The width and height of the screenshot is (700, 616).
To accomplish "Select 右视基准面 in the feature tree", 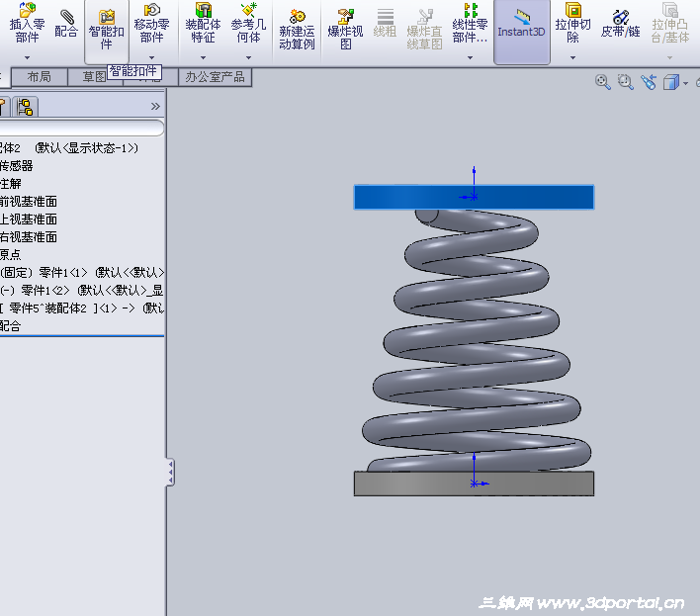I will tap(29, 237).
